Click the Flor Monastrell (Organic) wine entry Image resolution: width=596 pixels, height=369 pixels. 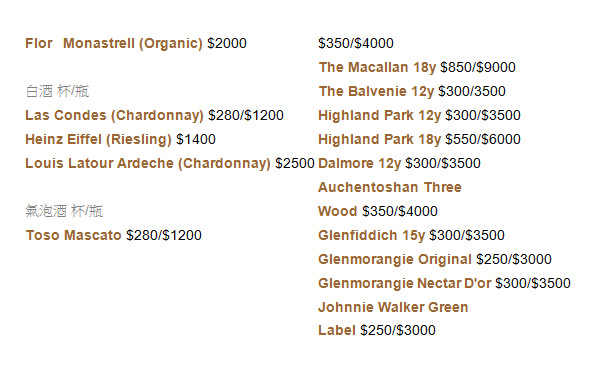[x=114, y=43]
